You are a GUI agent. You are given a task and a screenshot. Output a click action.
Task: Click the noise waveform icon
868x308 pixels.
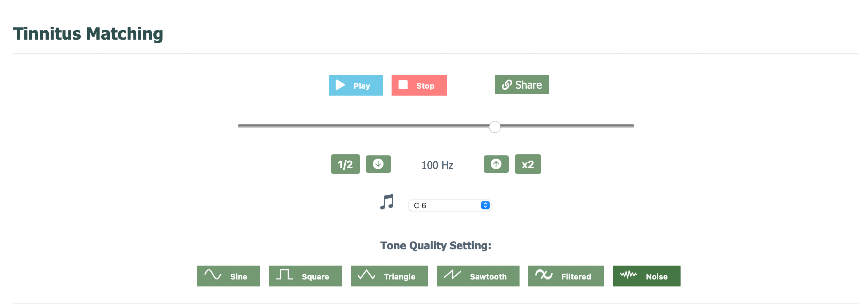click(x=628, y=275)
